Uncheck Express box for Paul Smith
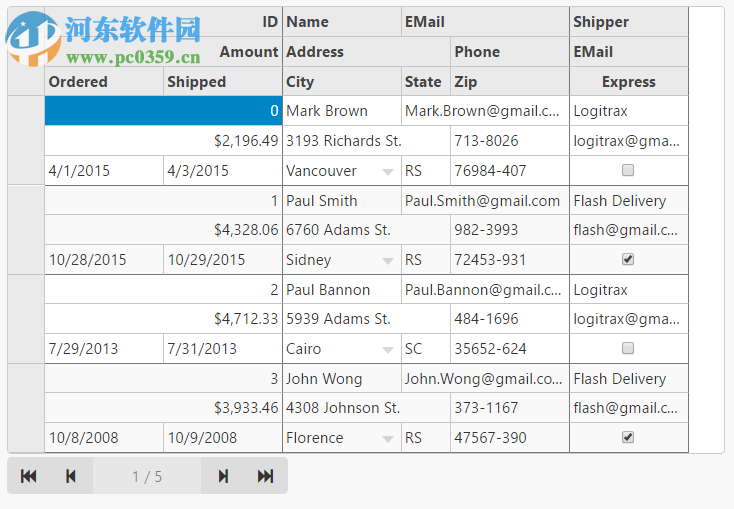The width and height of the screenshot is (734, 509). click(628, 259)
